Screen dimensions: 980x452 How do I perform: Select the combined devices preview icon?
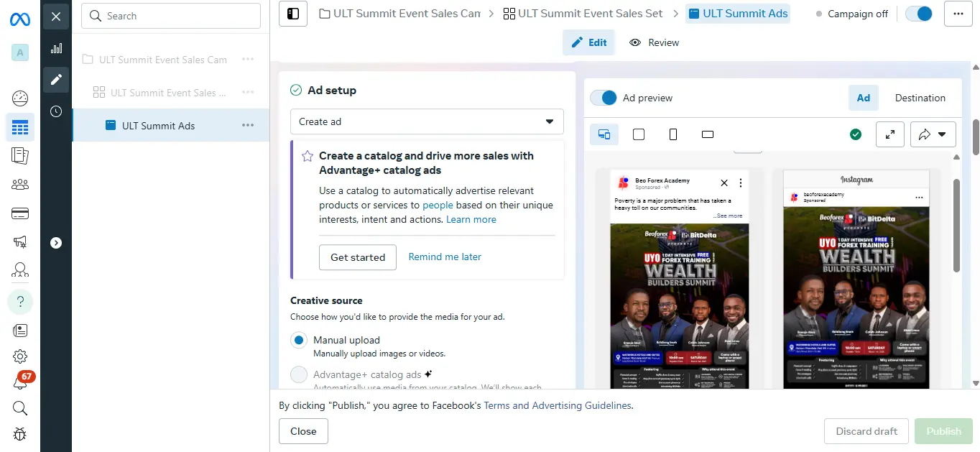604,134
